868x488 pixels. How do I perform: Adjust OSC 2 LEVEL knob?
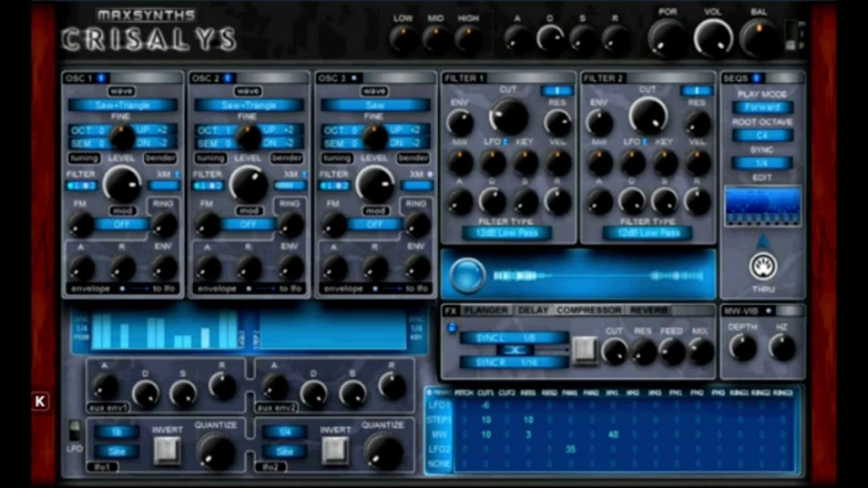point(249,184)
